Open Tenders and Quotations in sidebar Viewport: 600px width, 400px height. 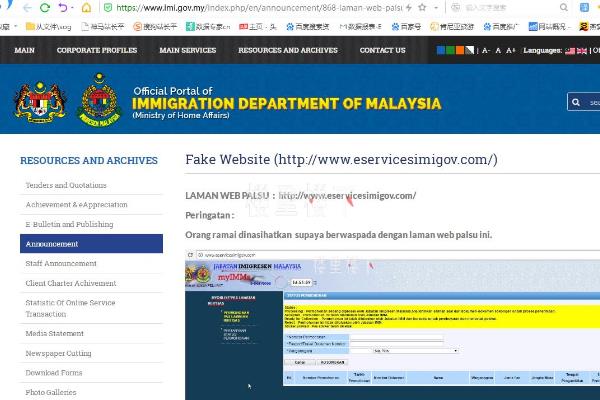tap(66, 185)
